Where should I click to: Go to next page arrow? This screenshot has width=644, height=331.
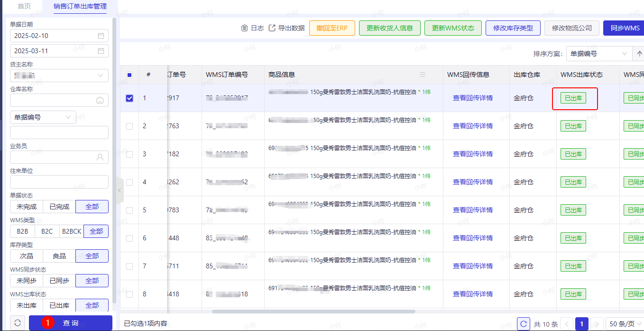point(597,324)
